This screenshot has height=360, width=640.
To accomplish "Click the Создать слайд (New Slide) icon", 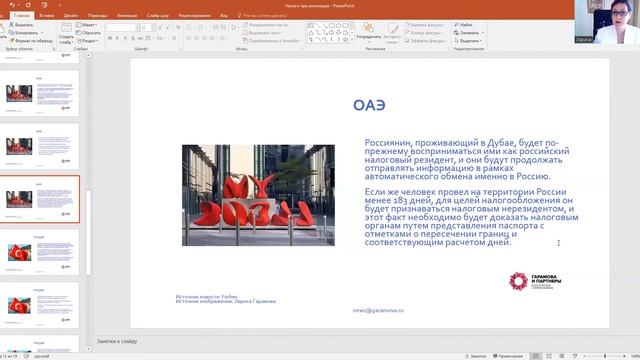I will click(x=66, y=28).
